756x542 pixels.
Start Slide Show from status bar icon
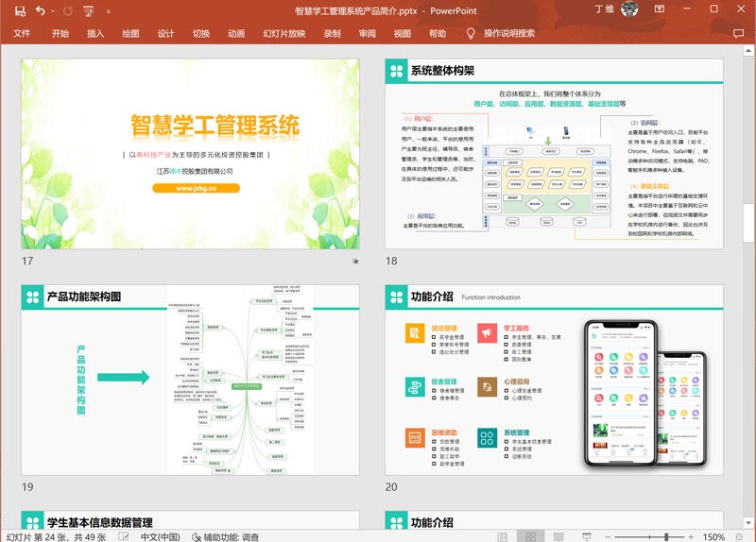coord(586,536)
